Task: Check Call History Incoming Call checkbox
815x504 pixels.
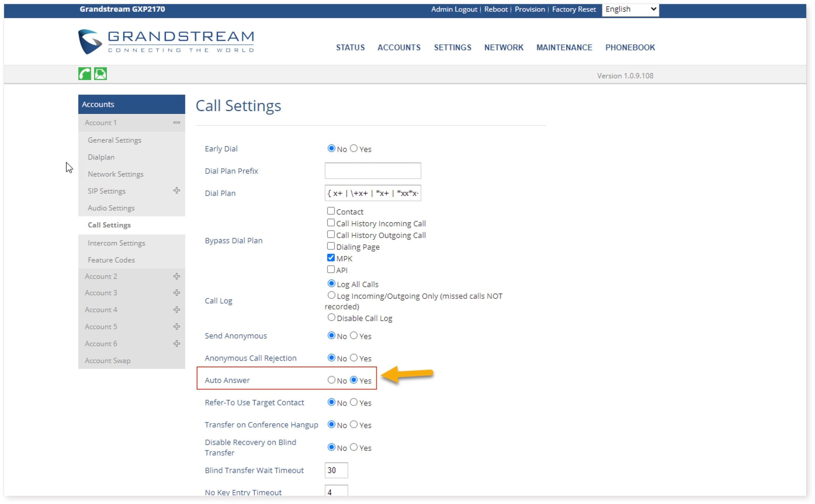Action: coord(330,223)
